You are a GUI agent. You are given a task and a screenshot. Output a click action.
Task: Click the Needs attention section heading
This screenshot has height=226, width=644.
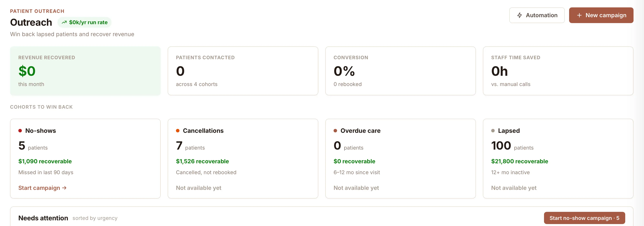(43, 218)
